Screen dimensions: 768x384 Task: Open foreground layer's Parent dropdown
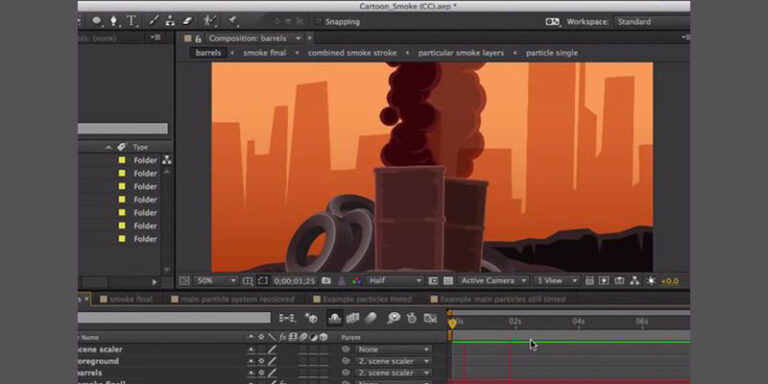click(393, 361)
